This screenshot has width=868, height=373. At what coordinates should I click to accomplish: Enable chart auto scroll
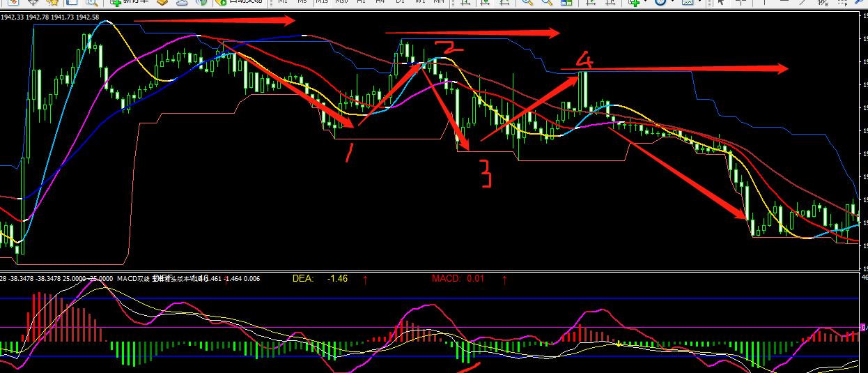point(591,2)
